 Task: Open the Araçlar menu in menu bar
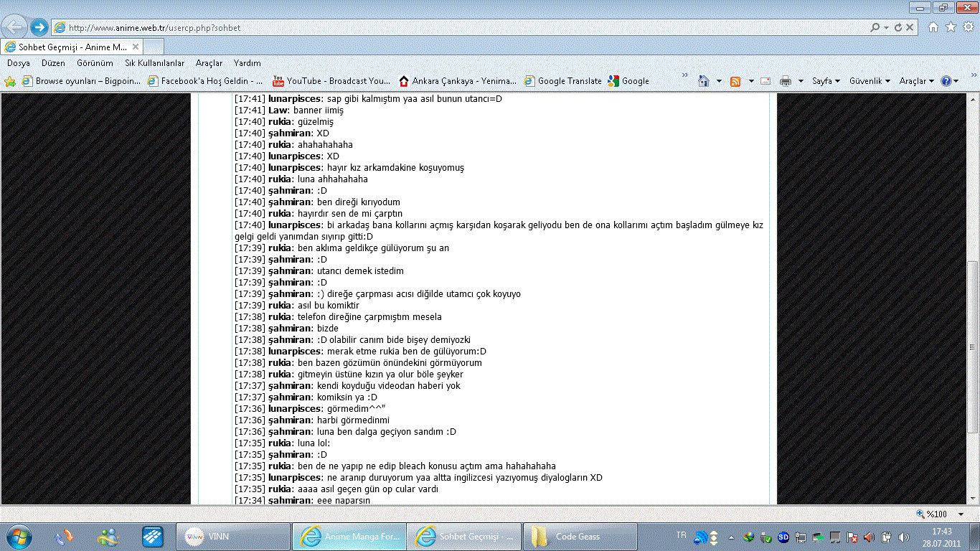coord(209,63)
